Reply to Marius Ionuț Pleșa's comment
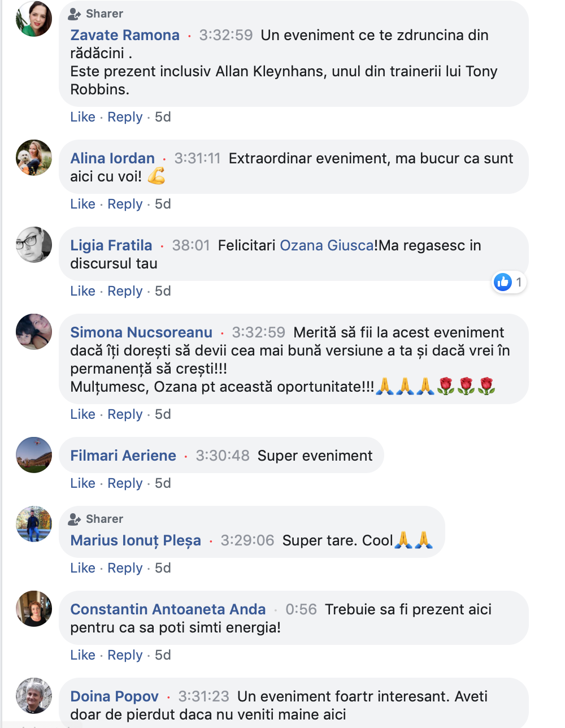Viewport: 565px width, 728px height. [125, 568]
